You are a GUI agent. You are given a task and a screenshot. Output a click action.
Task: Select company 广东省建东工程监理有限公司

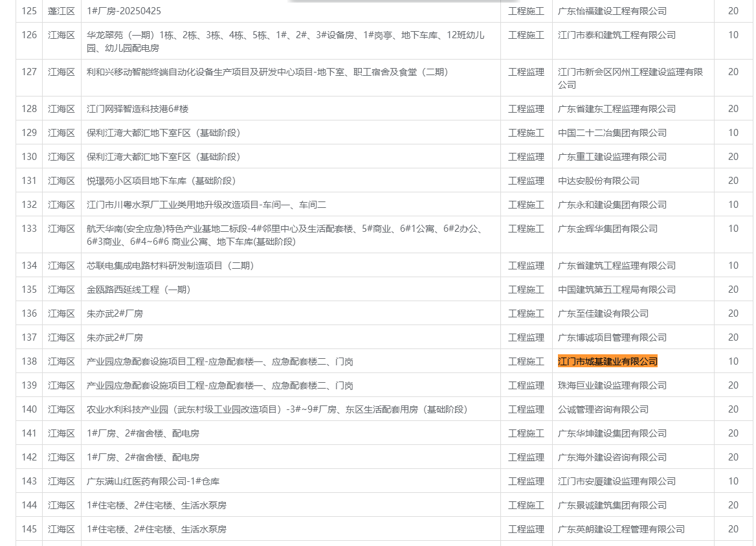coord(617,109)
